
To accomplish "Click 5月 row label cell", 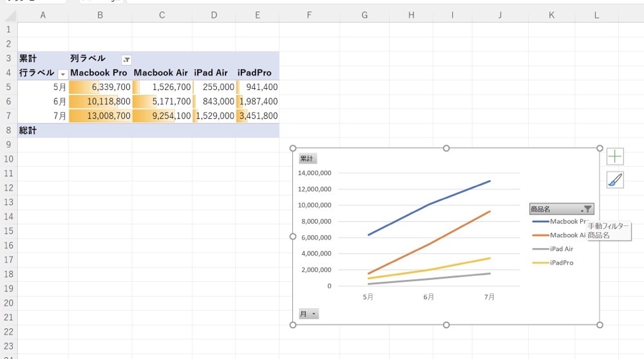I will (43, 87).
